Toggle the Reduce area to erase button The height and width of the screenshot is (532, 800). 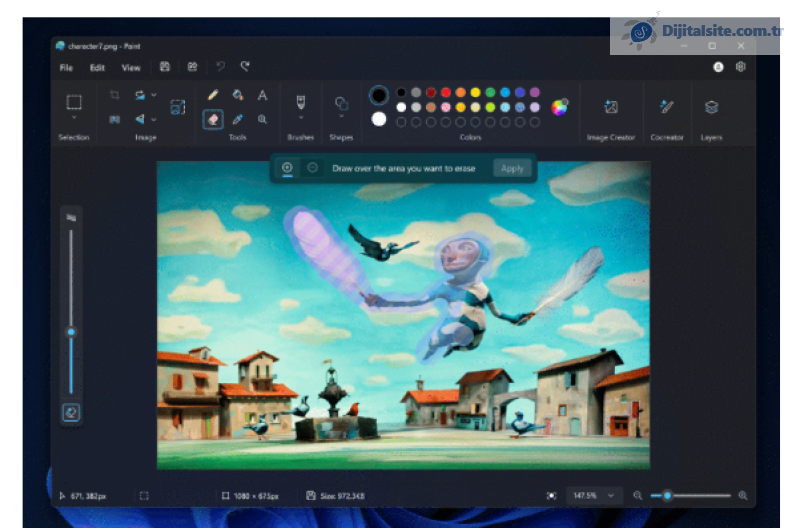tap(312, 167)
